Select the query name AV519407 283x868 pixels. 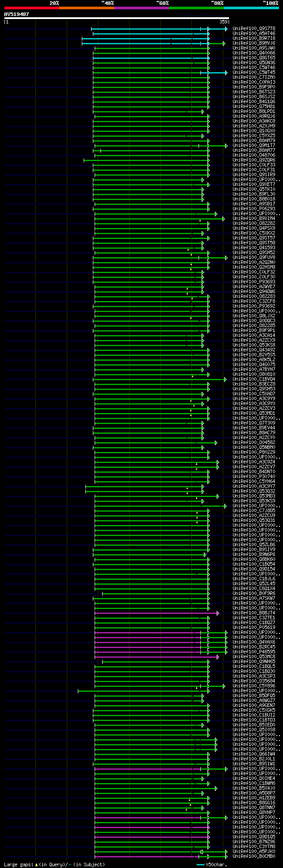coord(17,14)
